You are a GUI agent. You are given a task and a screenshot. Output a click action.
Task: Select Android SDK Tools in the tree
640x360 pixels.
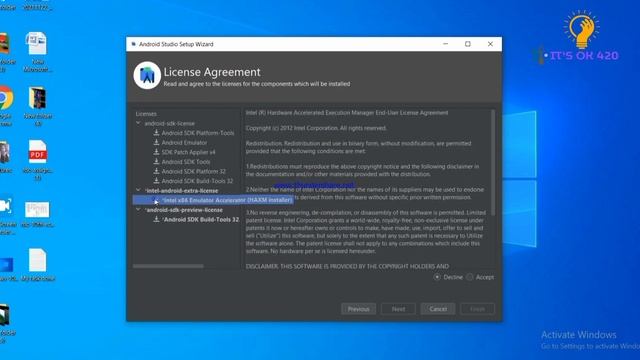pyautogui.click(x=186, y=162)
